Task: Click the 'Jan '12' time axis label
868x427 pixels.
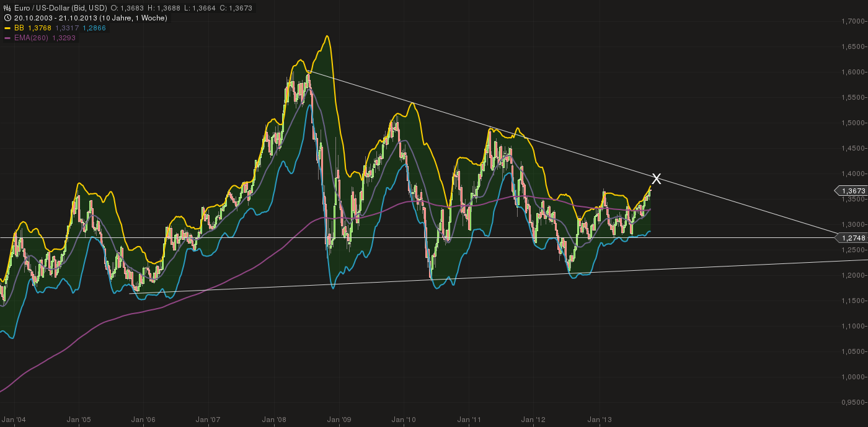Action: click(534, 420)
